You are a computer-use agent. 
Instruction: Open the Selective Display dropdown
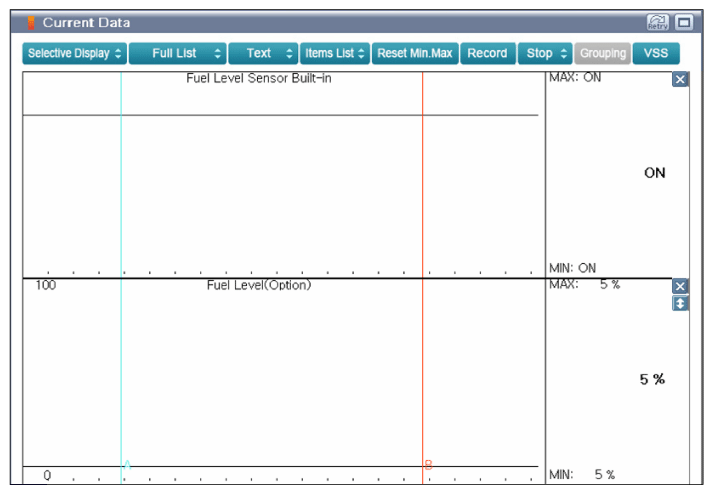pos(75,53)
